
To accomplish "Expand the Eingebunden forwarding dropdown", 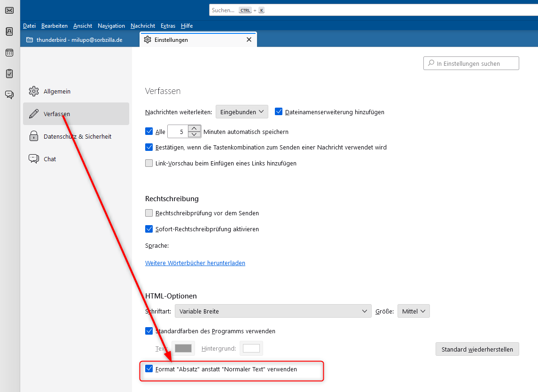I will [242, 112].
